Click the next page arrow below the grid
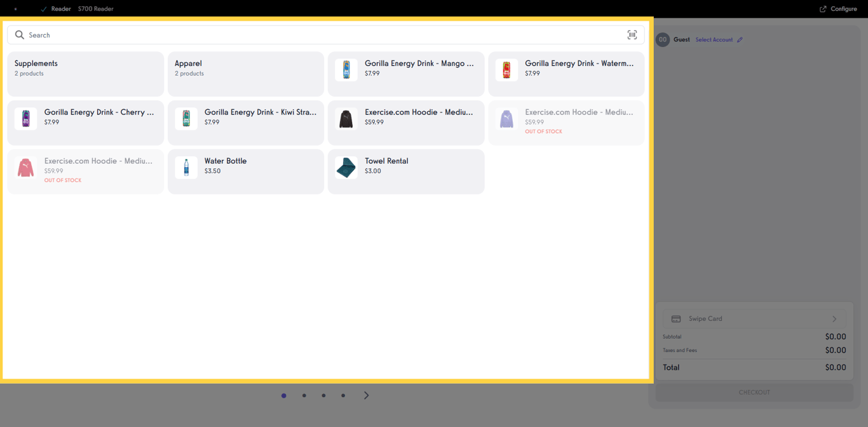This screenshot has width=868, height=427. point(366,395)
